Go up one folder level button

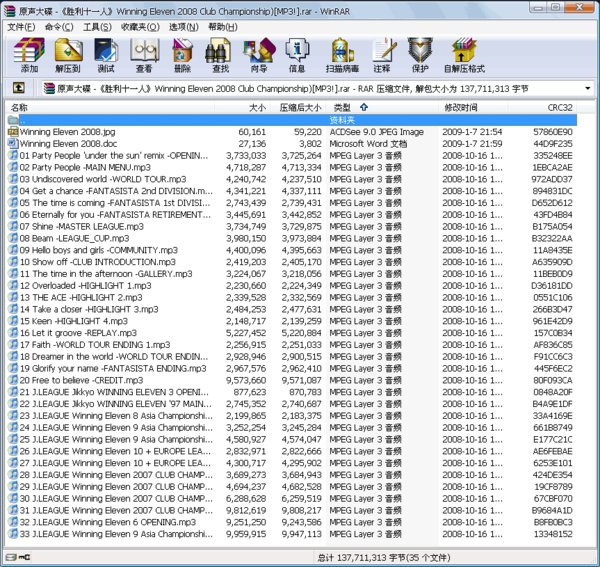tap(19, 88)
